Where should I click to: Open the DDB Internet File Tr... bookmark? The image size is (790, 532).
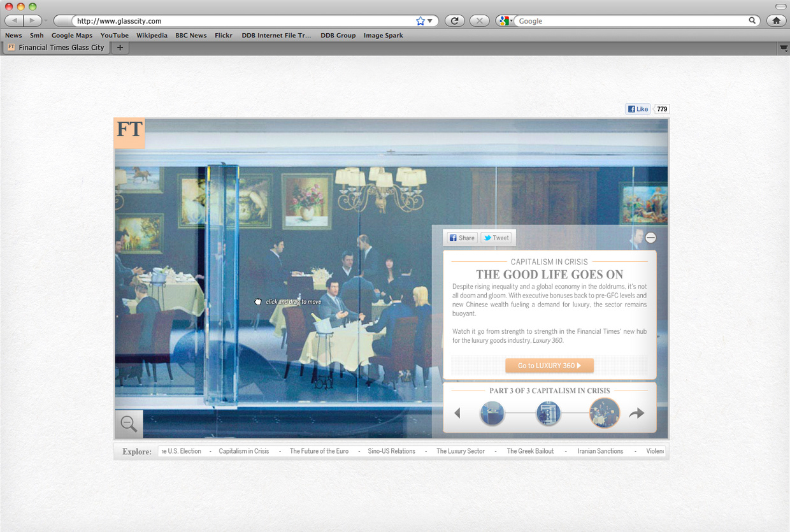(x=276, y=36)
